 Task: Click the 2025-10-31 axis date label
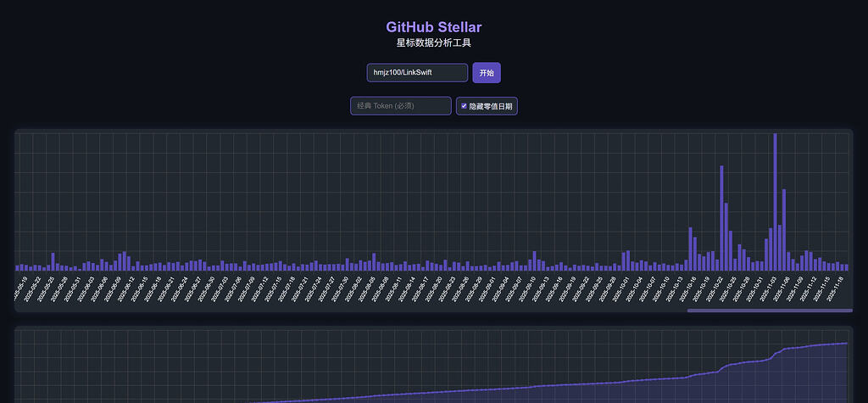coord(754,288)
